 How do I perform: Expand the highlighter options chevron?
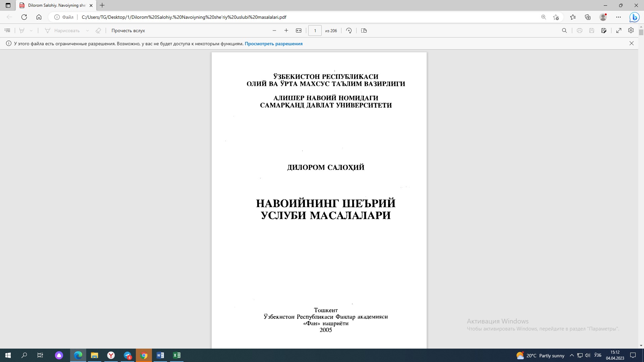point(31,30)
